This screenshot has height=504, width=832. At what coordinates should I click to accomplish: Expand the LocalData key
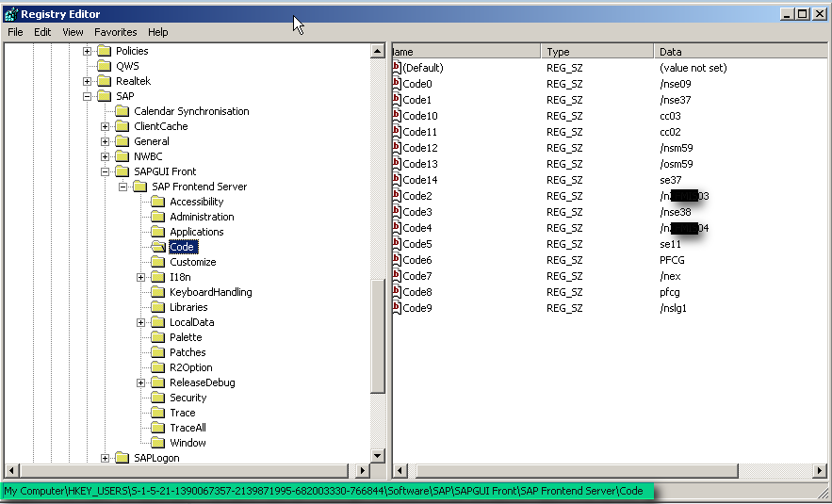(x=140, y=322)
